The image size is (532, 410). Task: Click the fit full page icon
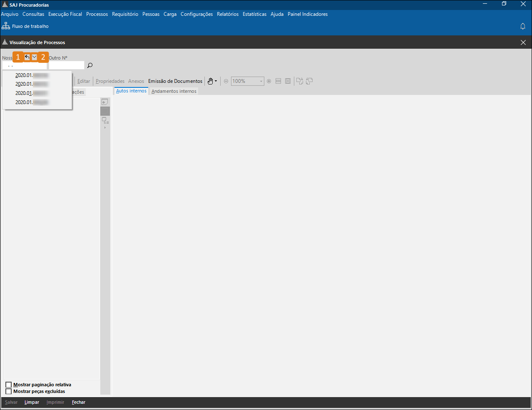pos(288,81)
